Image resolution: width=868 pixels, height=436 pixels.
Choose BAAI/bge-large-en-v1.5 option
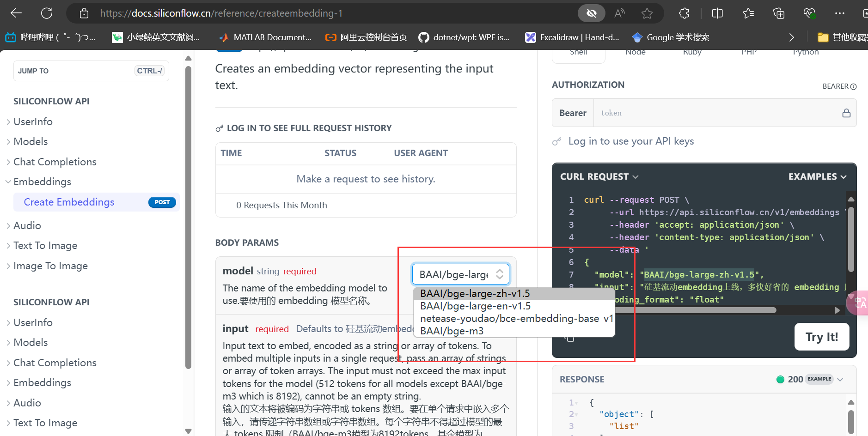coord(513,306)
